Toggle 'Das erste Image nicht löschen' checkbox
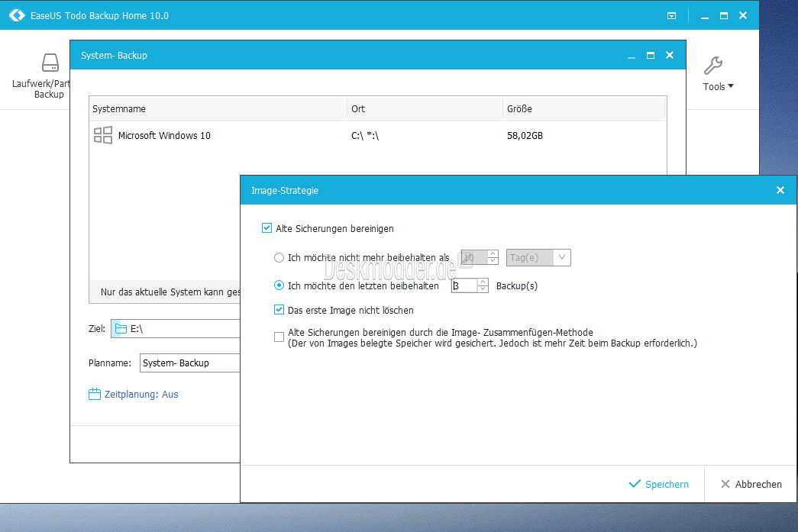 (x=279, y=310)
